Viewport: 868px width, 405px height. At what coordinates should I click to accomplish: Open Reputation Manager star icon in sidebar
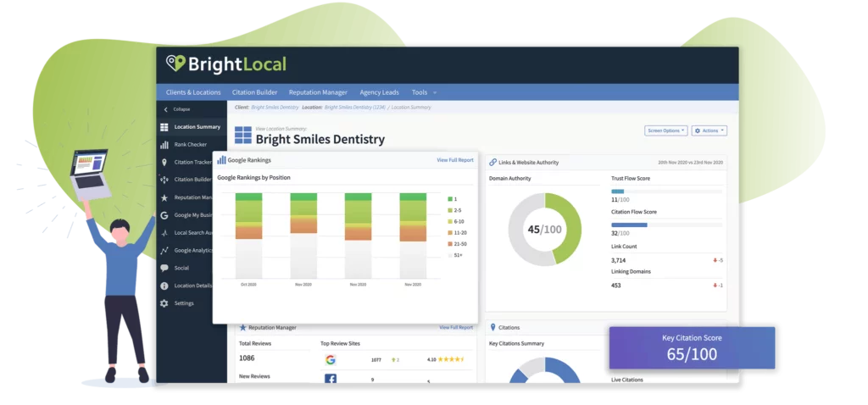coord(164,197)
